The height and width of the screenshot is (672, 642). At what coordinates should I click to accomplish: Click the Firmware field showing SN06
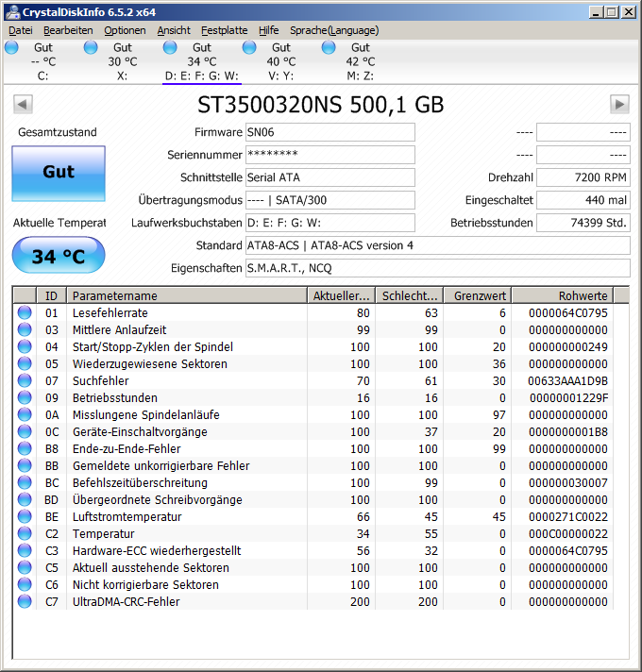coord(330,132)
